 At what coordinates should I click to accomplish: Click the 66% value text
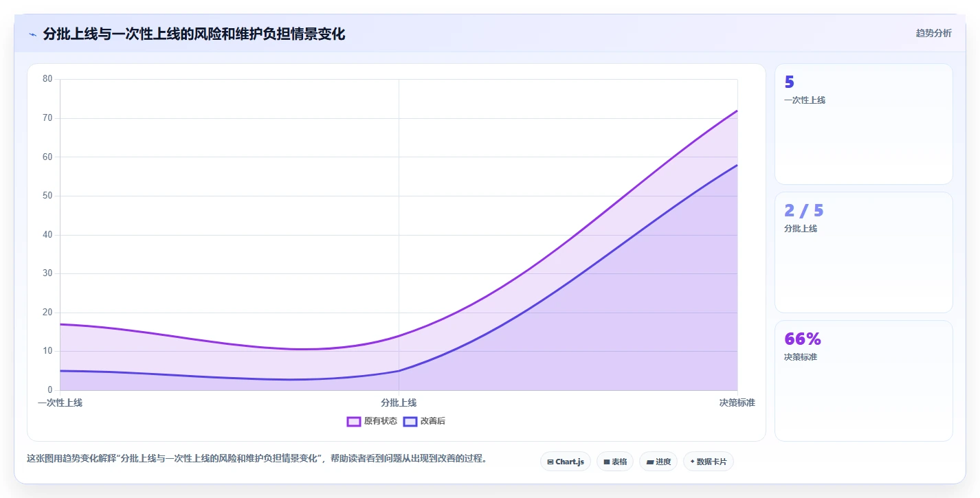[803, 339]
